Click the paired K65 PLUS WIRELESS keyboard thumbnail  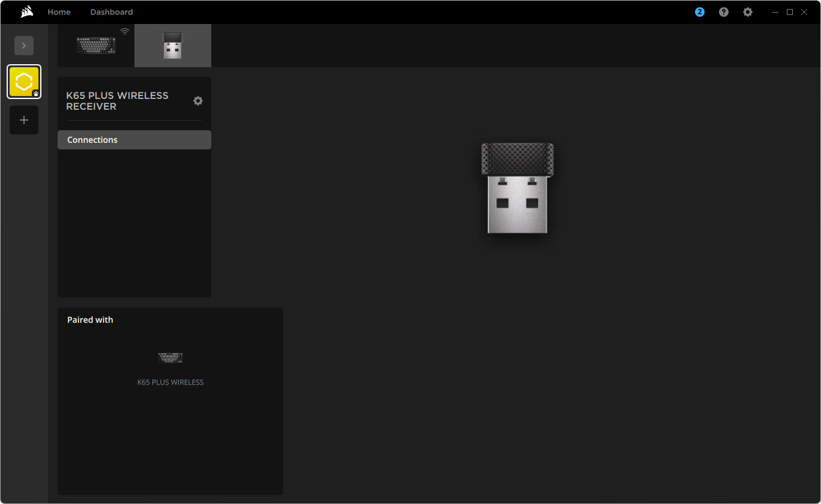click(170, 358)
